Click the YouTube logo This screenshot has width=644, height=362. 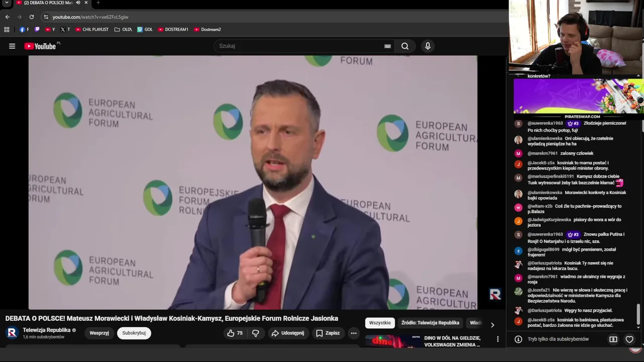point(40,46)
